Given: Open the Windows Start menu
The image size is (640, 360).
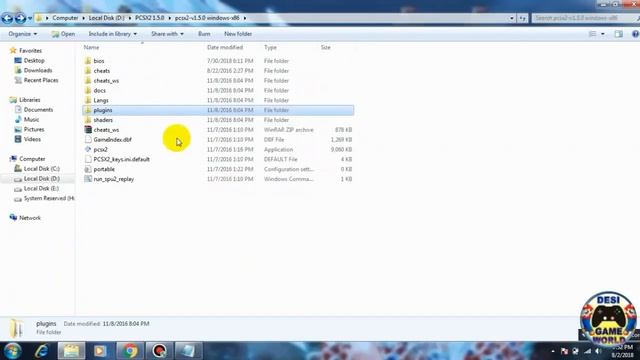Looking at the screenshot, I should [12, 351].
